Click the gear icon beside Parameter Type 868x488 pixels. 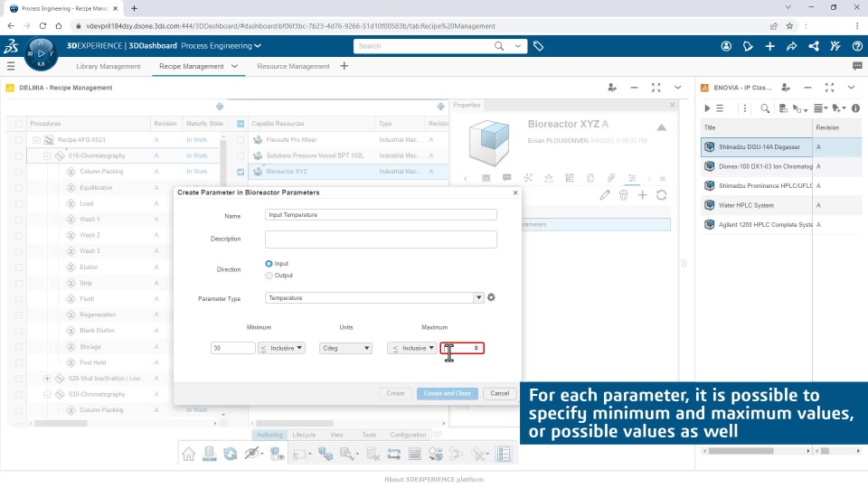[491, 297]
